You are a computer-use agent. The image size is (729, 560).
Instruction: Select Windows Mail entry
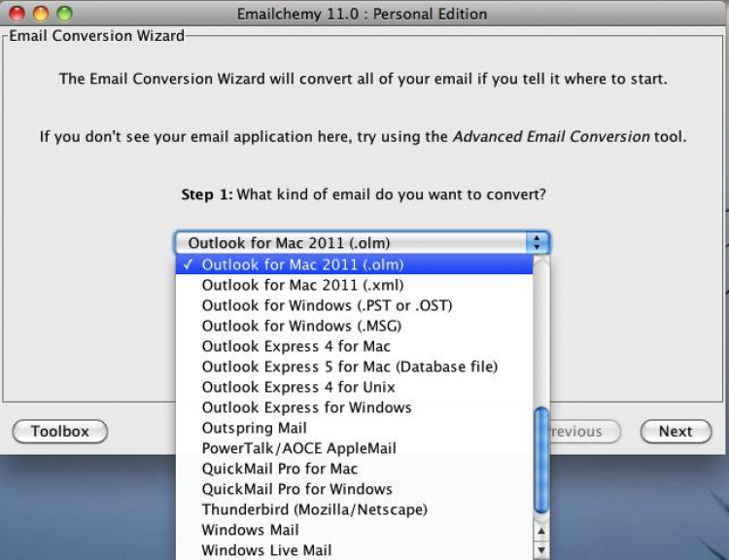point(354,530)
